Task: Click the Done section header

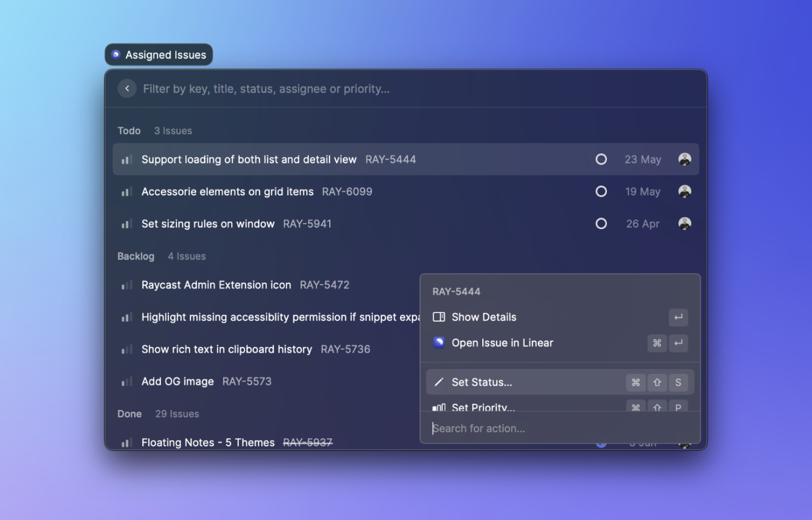Action: point(129,414)
